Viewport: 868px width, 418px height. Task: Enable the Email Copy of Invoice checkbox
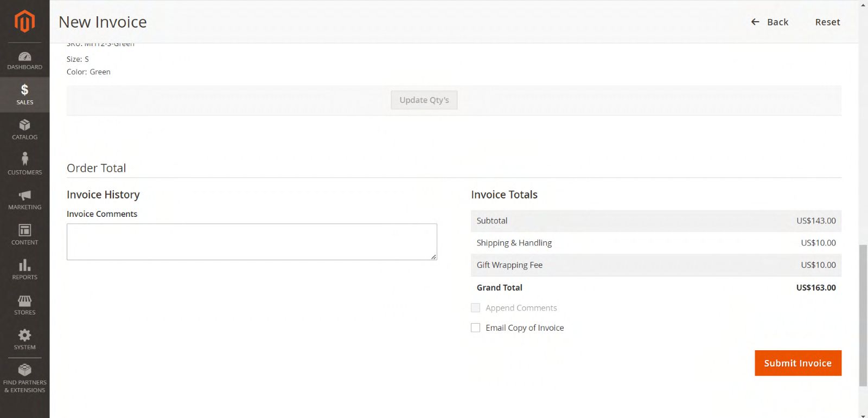tap(476, 327)
